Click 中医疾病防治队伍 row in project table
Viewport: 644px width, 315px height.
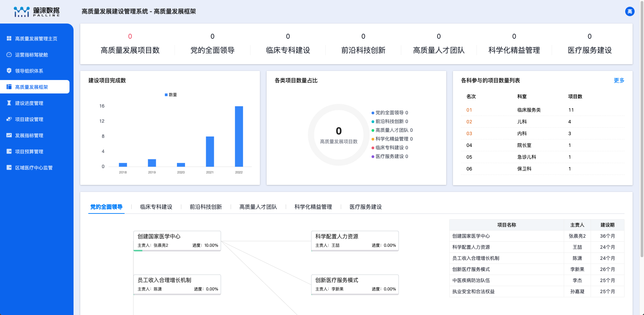point(537,280)
